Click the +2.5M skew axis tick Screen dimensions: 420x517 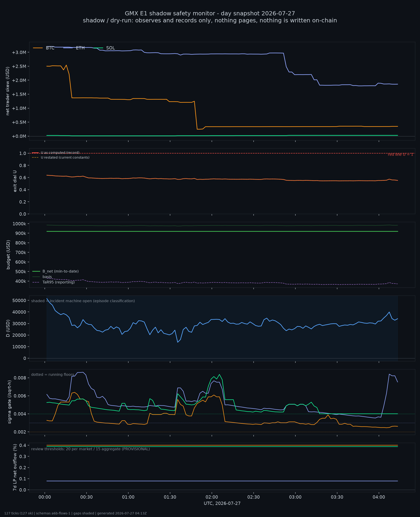click(x=19, y=66)
